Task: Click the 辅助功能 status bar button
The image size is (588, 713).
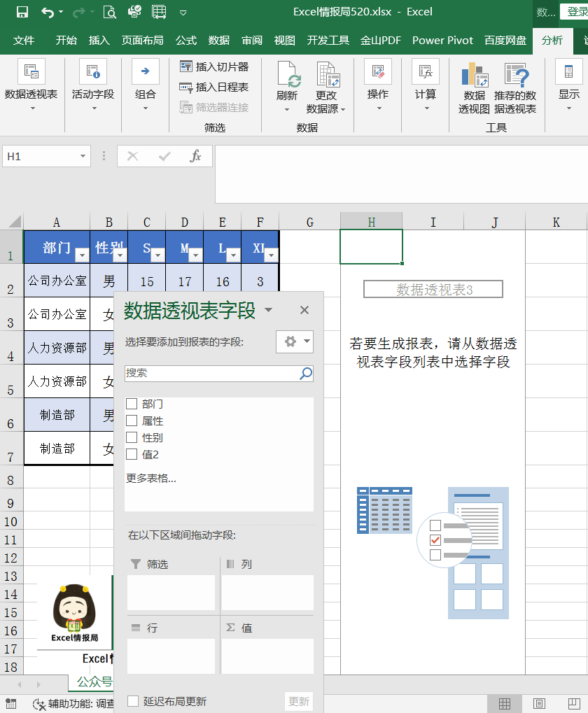Action: (x=75, y=704)
